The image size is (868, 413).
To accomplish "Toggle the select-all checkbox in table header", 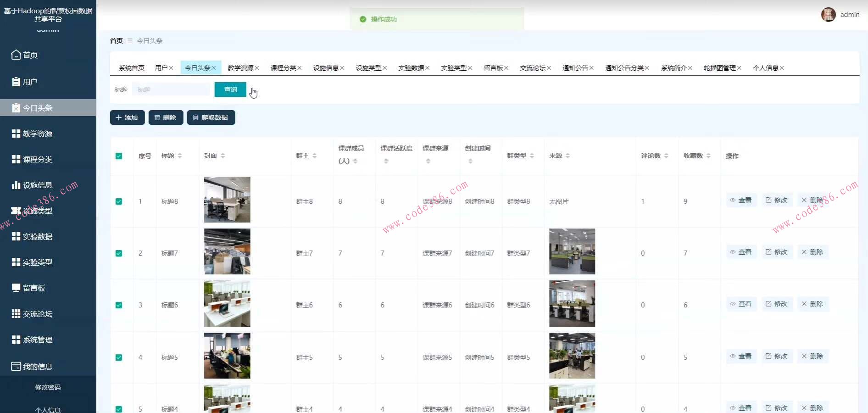I will coord(119,156).
